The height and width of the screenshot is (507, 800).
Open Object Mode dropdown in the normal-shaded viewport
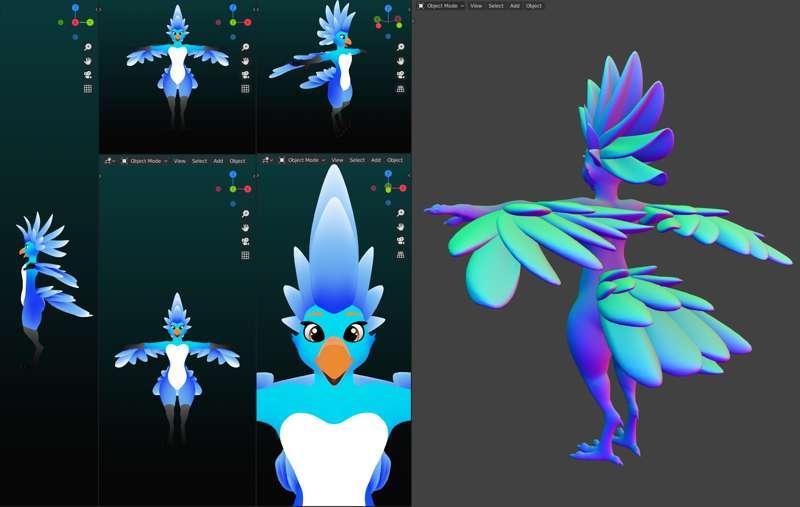coord(441,6)
